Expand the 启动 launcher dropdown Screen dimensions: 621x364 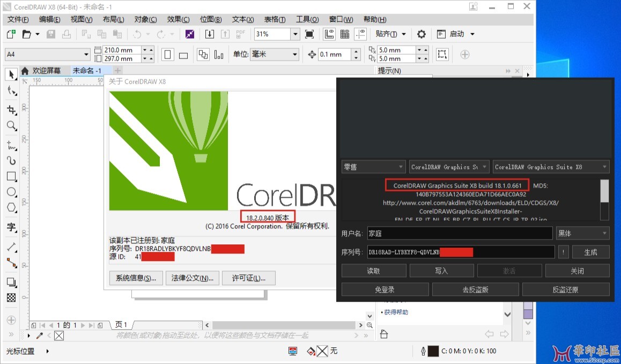(472, 34)
